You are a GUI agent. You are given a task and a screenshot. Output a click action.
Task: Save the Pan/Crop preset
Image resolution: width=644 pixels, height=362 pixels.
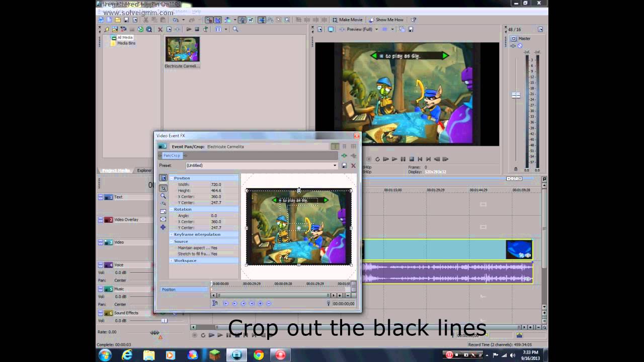344,165
